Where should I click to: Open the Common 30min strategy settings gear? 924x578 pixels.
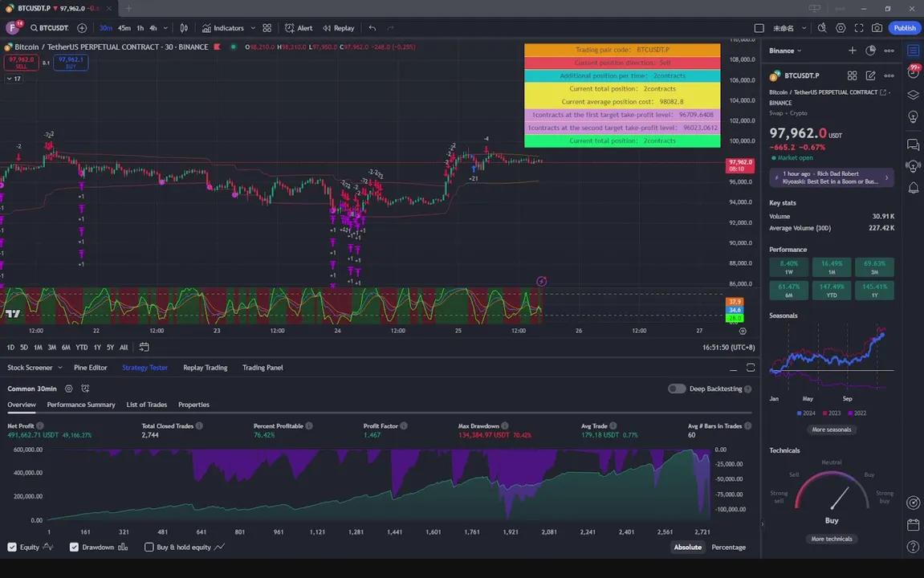(69, 389)
